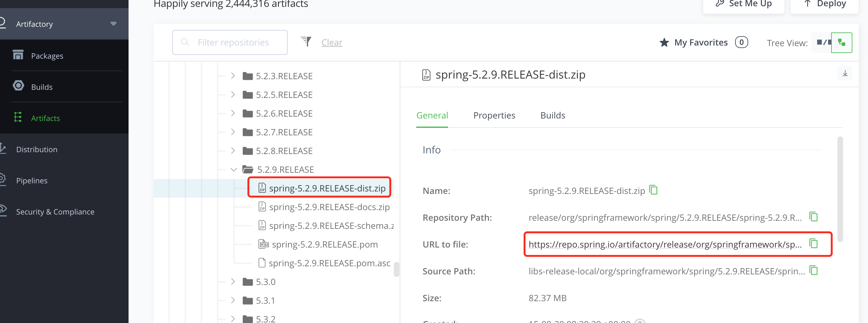The width and height of the screenshot is (868, 323).
Task: Open the Packages section icon
Action: pyautogui.click(x=18, y=55)
